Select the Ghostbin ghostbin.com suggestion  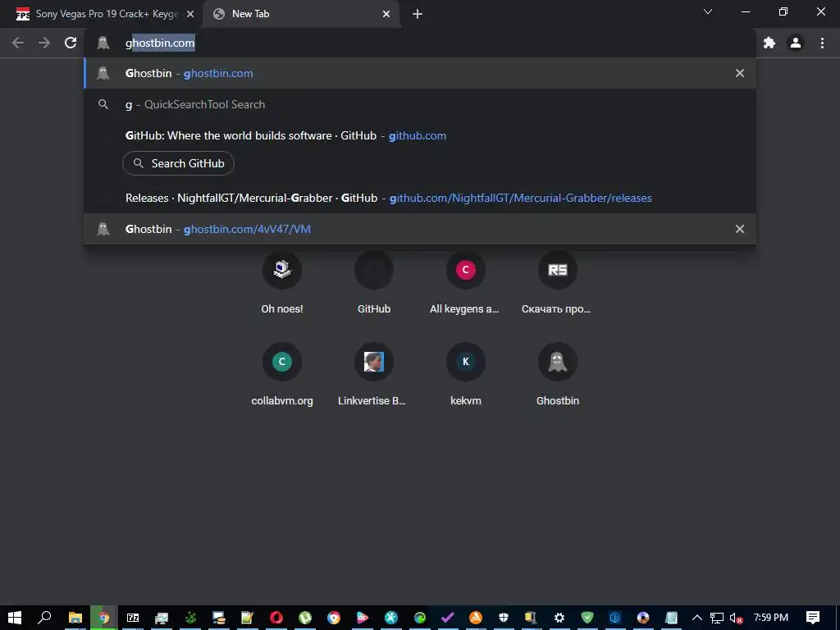420,73
